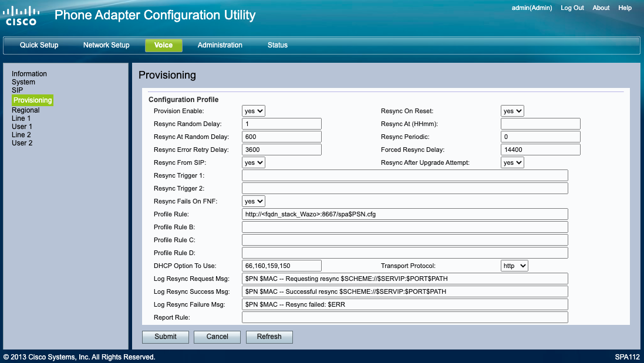Click the Submit button
The image size is (644, 363).
coord(166,337)
